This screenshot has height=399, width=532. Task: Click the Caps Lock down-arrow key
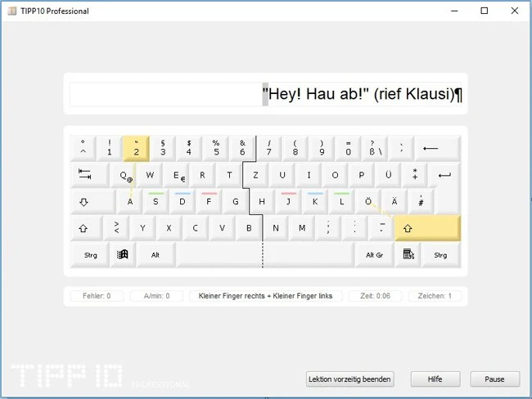point(93,202)
